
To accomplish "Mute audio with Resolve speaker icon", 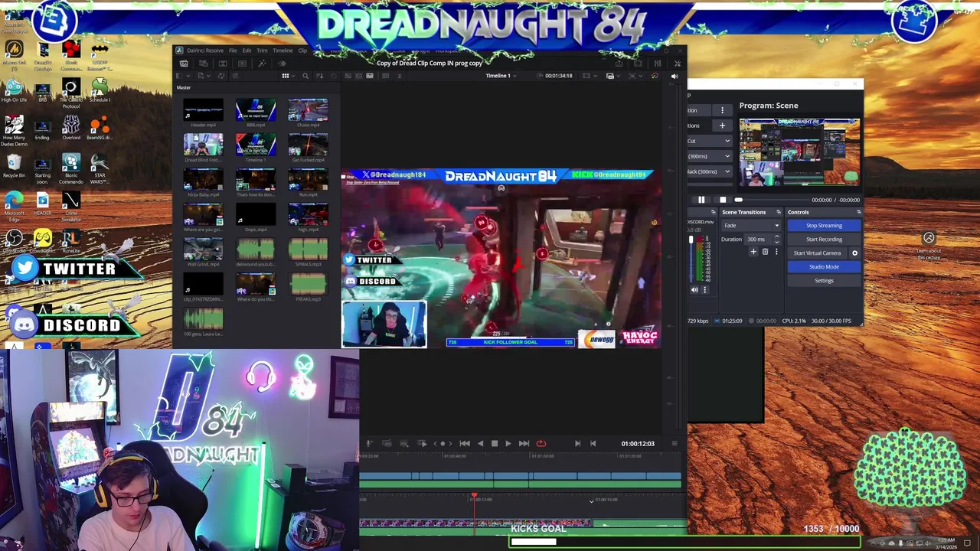I will tap(675, 76).
